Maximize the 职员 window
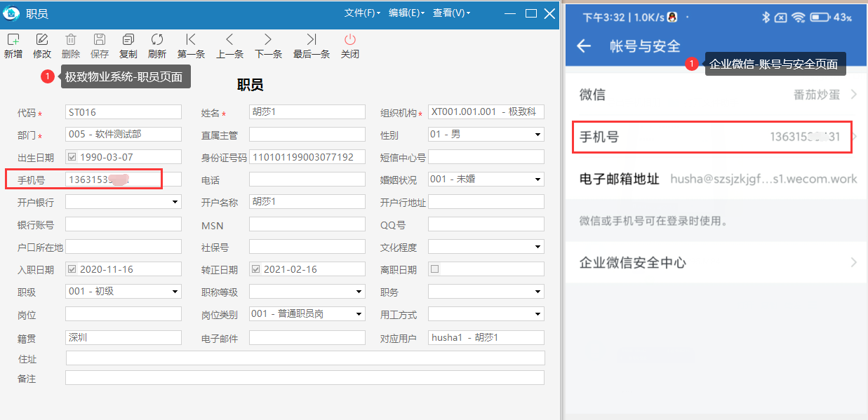 point(531,13)
